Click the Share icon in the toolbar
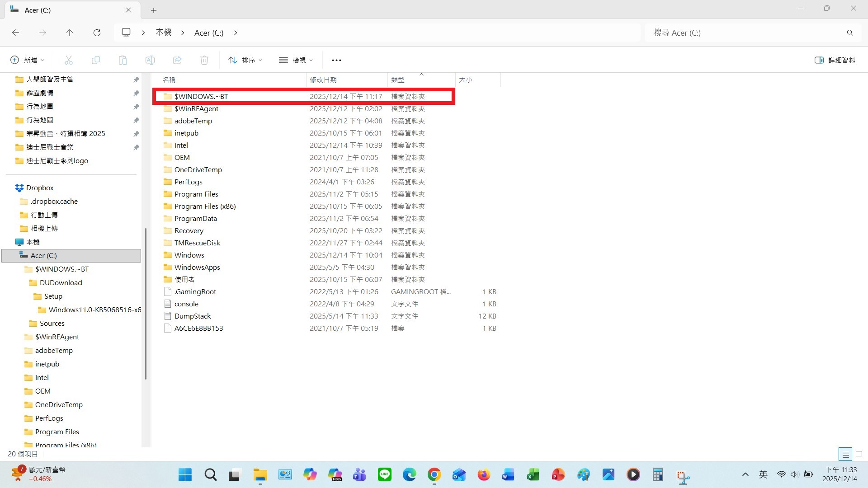The width and height of the screenshot is (868, 488). (177, 60)
